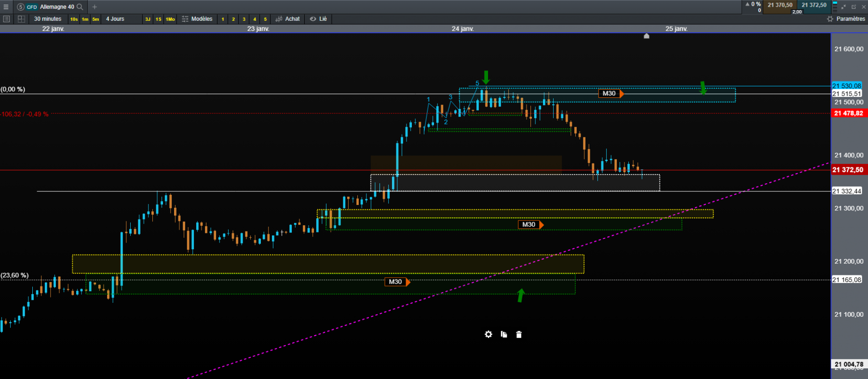Click the time axis cursor marker

[x=647, y=36]
